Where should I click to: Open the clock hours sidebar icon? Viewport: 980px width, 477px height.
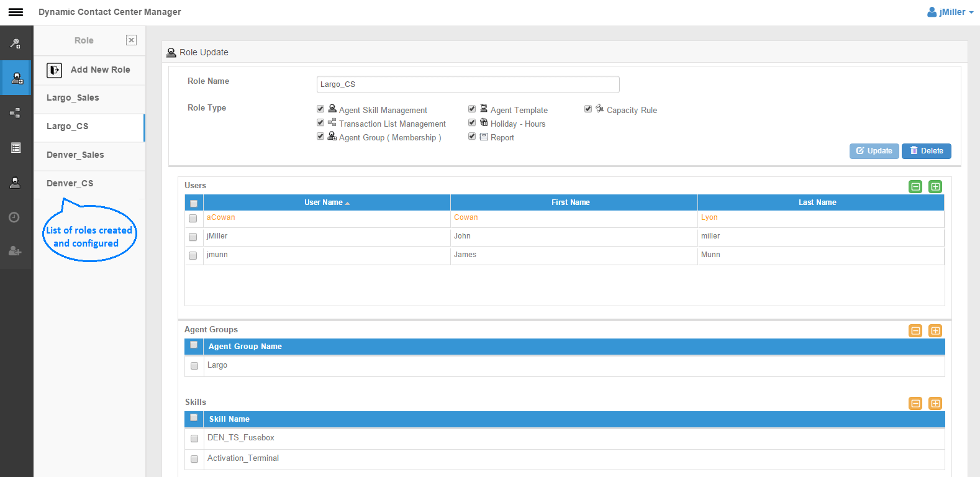14,217
